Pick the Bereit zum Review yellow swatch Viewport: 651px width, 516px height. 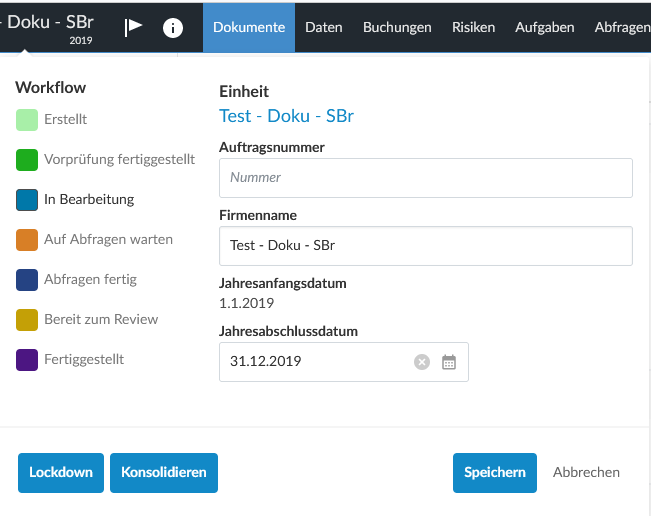tap(27, 320)
